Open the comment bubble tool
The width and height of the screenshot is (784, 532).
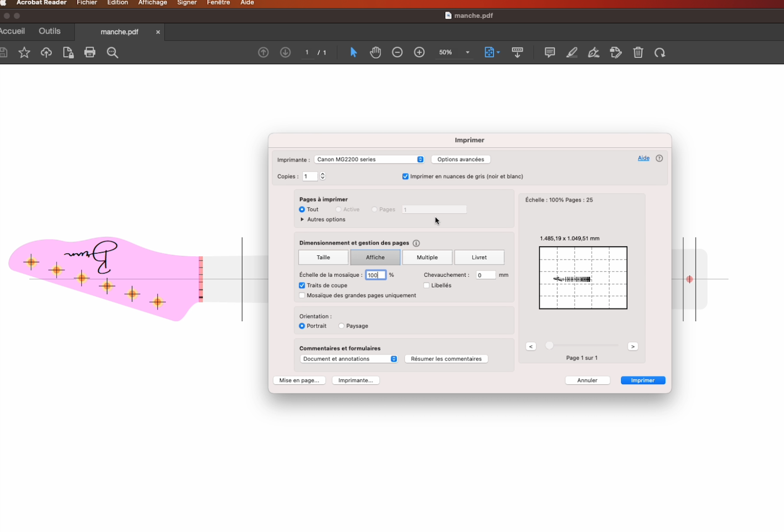550,53
